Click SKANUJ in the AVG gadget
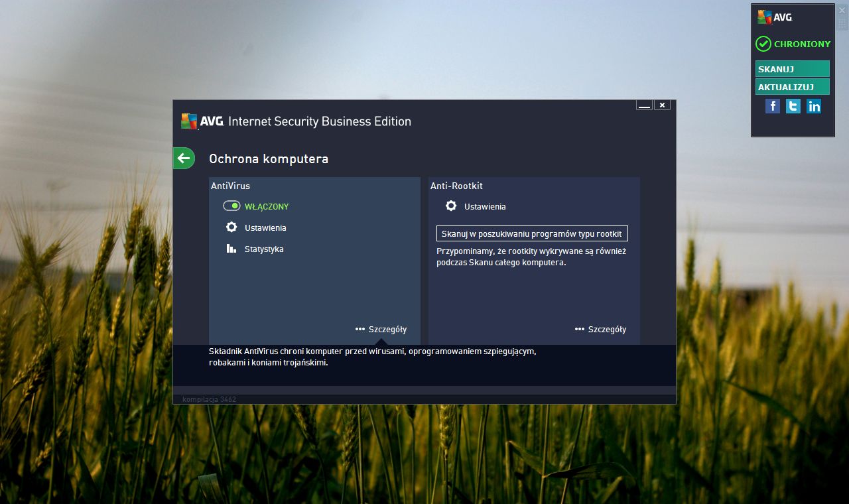 793,69
